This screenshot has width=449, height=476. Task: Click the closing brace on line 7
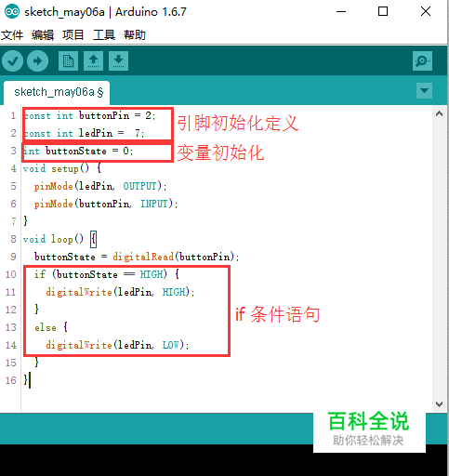[x=25, y=221]
